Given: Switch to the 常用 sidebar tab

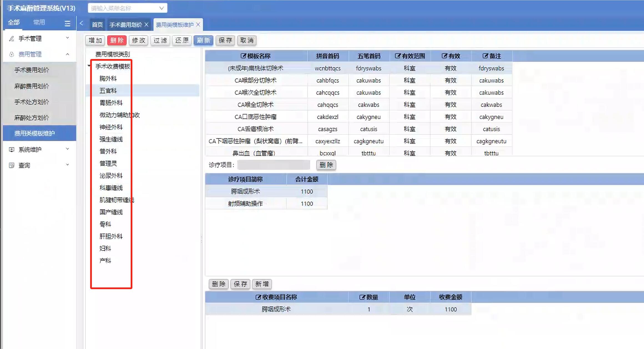Looking at the screenshot, I should point(39,22).
